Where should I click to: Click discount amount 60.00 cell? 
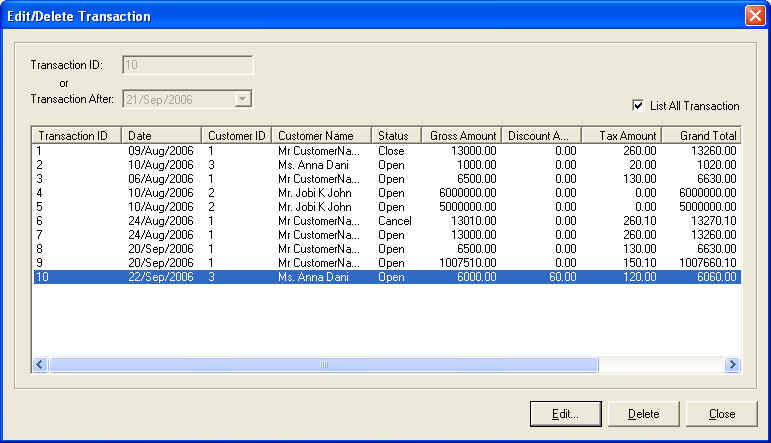563,277
